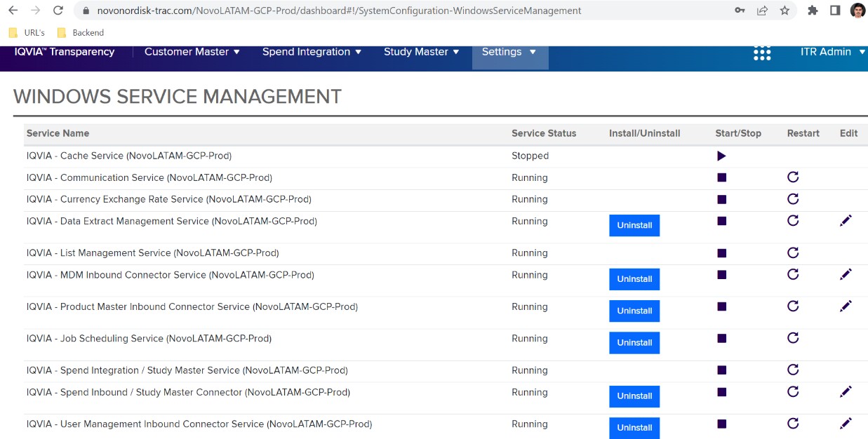
Task: Click the Start/Stop column header
Action: pos(738,133)
